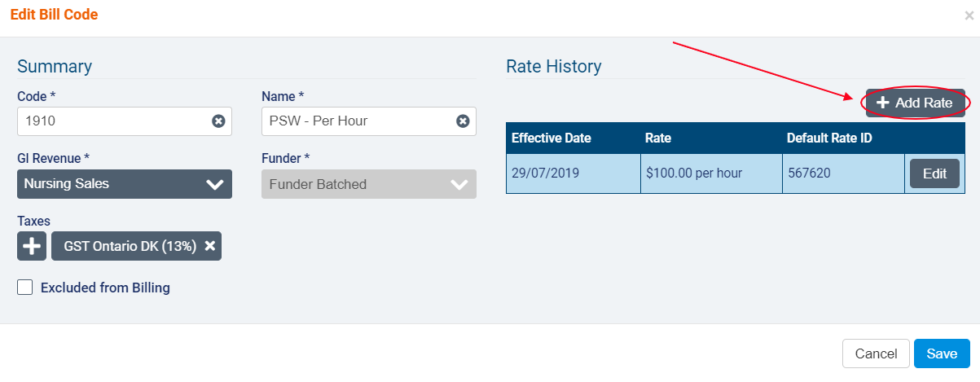Click the plus icon to add a tax
980x382 pixels.
[x=32, y=246]
